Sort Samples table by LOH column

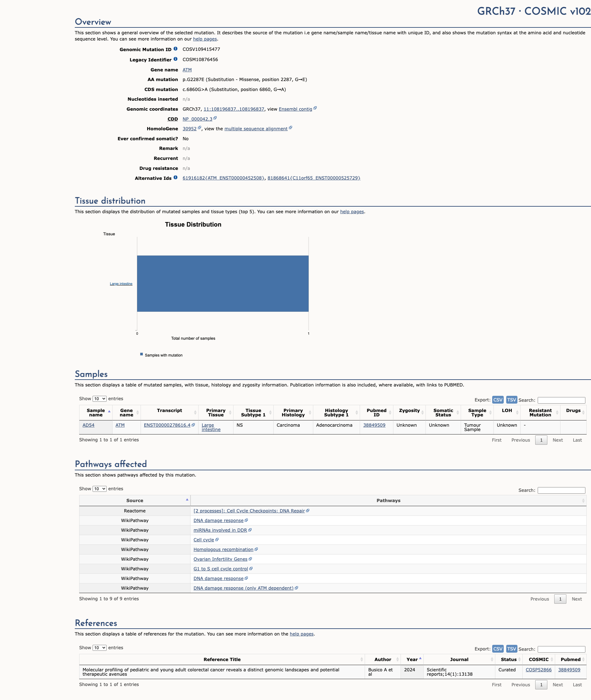pyautogui.click(x=507, y=413)
